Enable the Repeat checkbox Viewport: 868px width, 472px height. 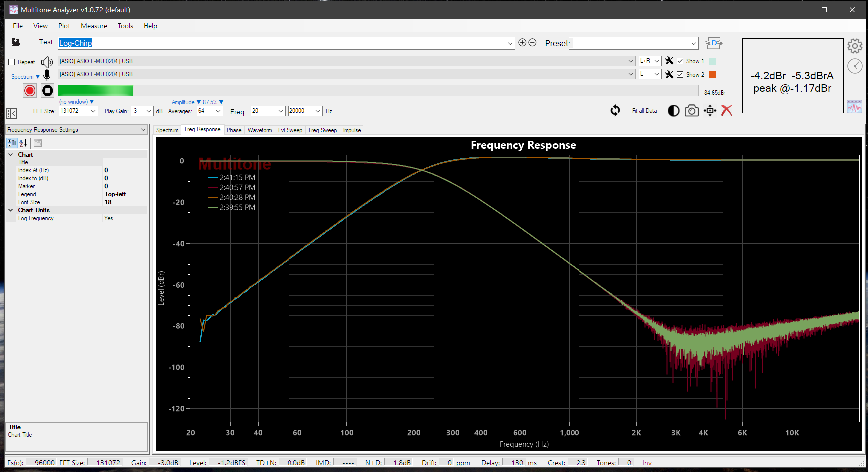pos(12,62)
